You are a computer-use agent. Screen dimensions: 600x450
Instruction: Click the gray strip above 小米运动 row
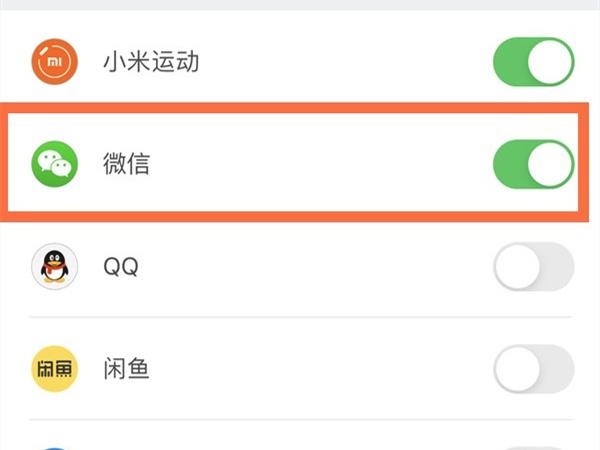pyautogui.click(x=300, y=5)
